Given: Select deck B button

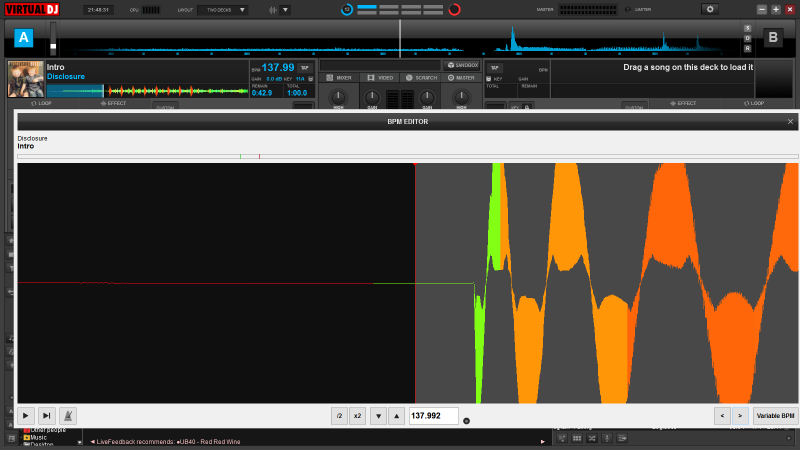Looking at the screenshot, I should [773, 37].
